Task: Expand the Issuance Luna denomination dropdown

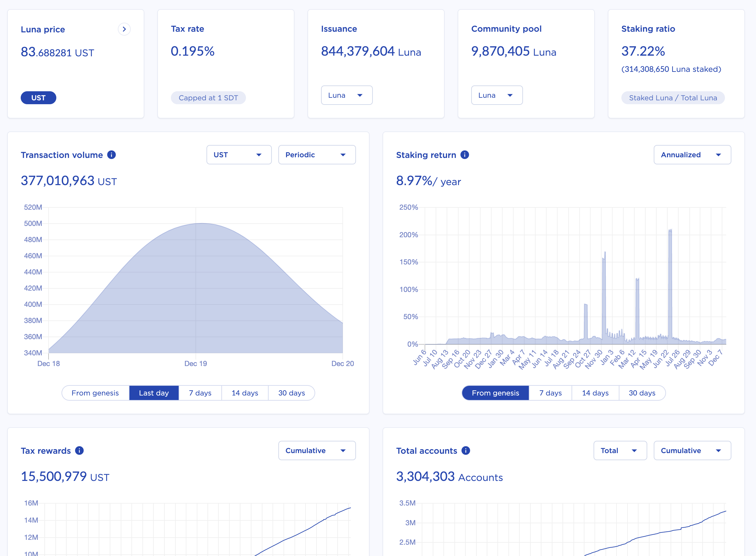Action: tap(347, 95)
